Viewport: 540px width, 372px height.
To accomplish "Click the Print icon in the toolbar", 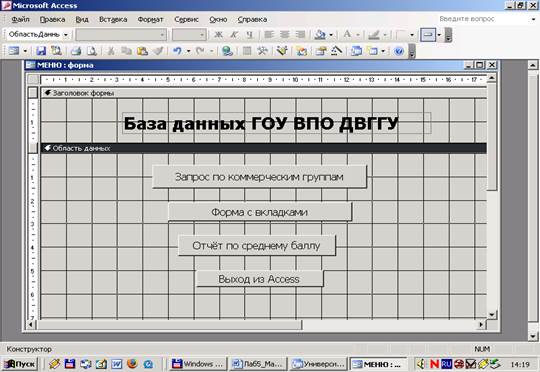I will (x=76, y=51).
